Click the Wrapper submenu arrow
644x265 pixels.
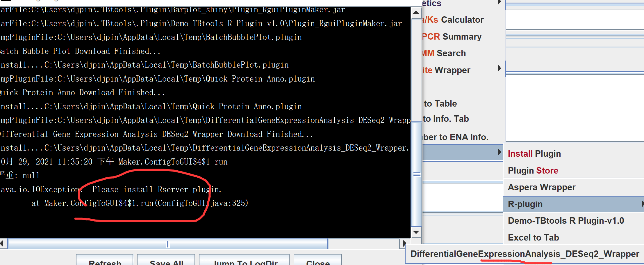[x=499, y=68]
